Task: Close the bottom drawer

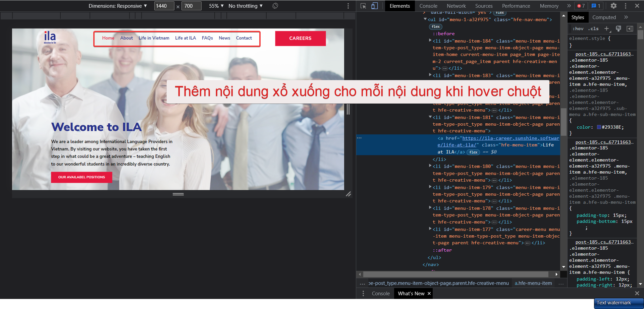Action: coord(637,293)
